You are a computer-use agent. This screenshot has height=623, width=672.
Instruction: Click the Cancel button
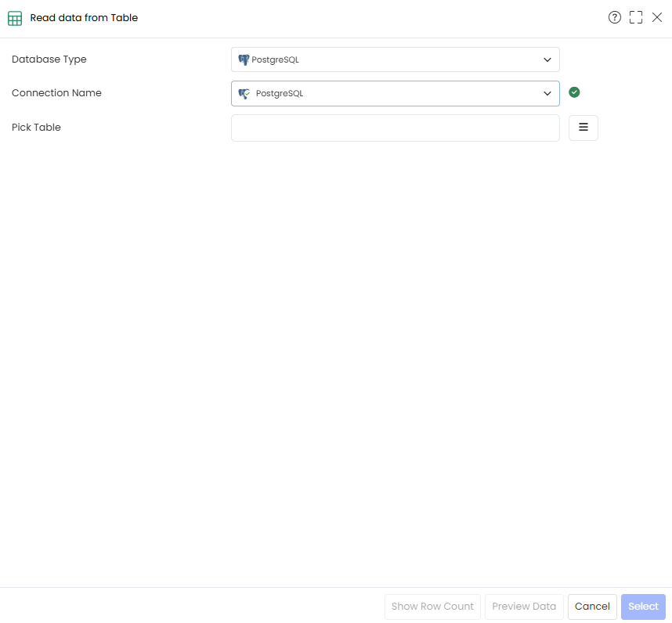pyautogui.click(x=592, y=607)
